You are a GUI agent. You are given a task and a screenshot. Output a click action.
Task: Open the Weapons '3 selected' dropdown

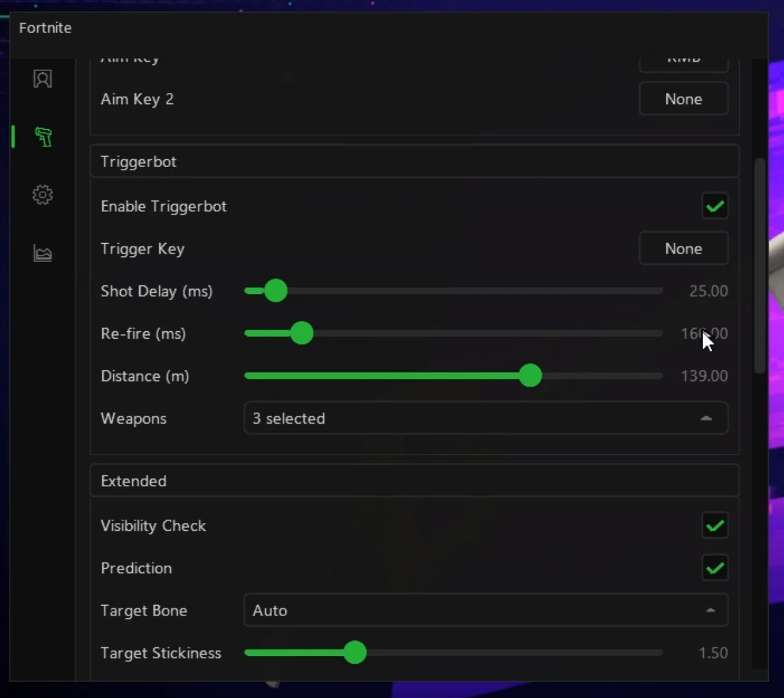[x=486, y=418]
